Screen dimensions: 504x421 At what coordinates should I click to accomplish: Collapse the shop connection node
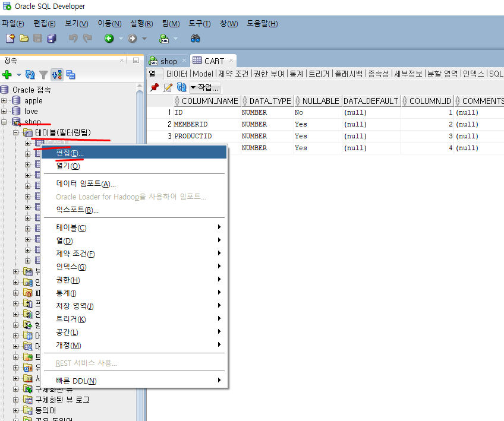click(x=4, y=122)
